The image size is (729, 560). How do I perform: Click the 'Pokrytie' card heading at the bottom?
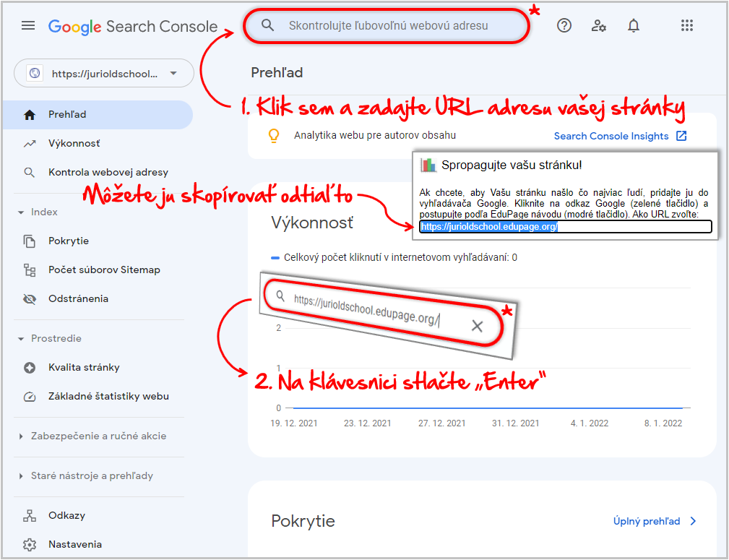pyautogui.click(x=303, y=522)
